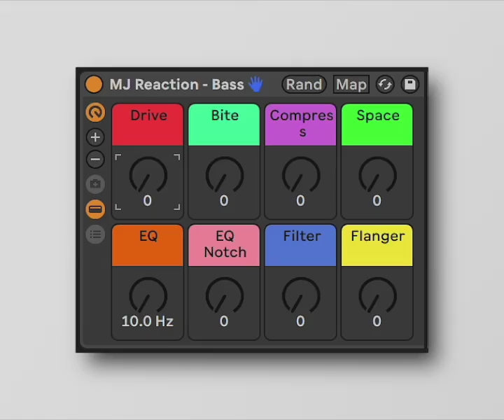Select the orange EQ macro label
504x420 pixels.
click(148, 246)
